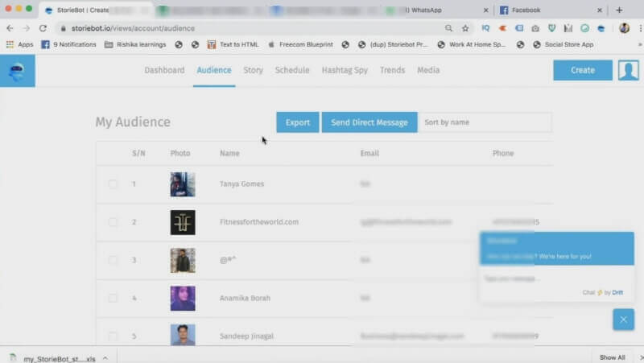Click the Phone column header
Image resolution: width=644 pixels, height=363 pixels.
pyautogui.click(x=503, y=153)
